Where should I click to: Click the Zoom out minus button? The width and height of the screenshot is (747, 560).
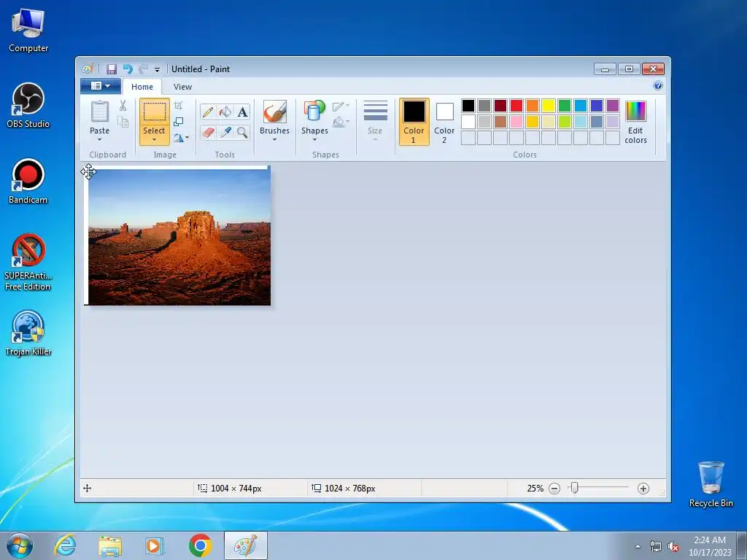[554, 489]
